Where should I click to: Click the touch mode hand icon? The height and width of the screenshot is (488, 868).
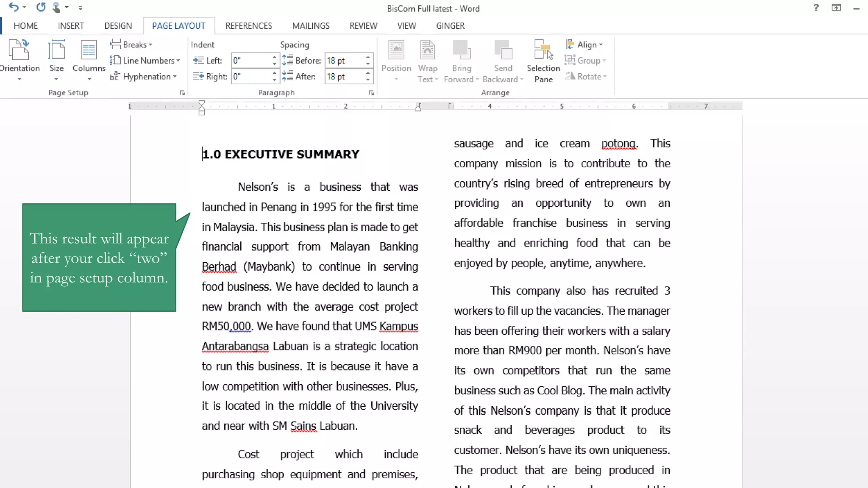[x=56, y=7]
